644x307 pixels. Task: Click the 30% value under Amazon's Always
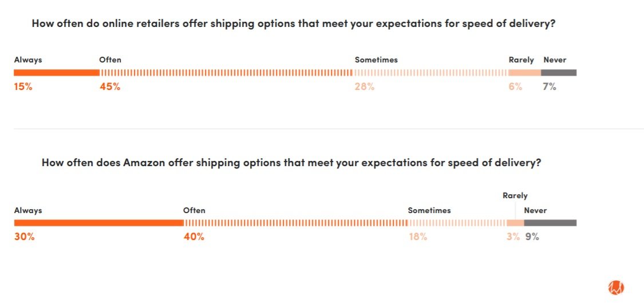(x=25, y=237)
